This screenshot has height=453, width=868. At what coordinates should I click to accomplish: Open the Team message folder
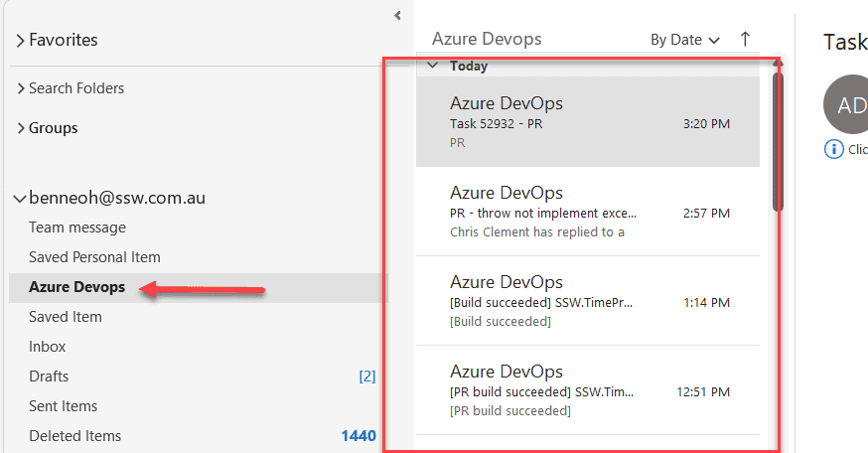click(x=77, y=227)
